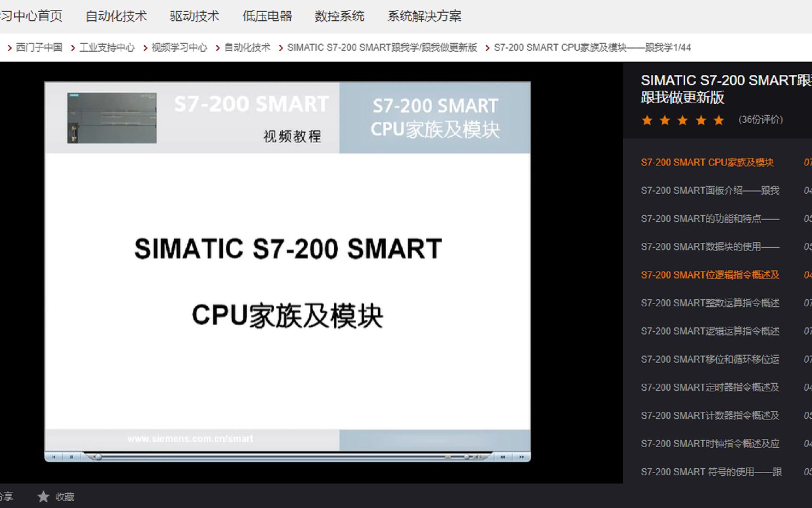Open the (36份评价) reviews link
This screenshot has height=508, width=812.
[x=761, y=119]
